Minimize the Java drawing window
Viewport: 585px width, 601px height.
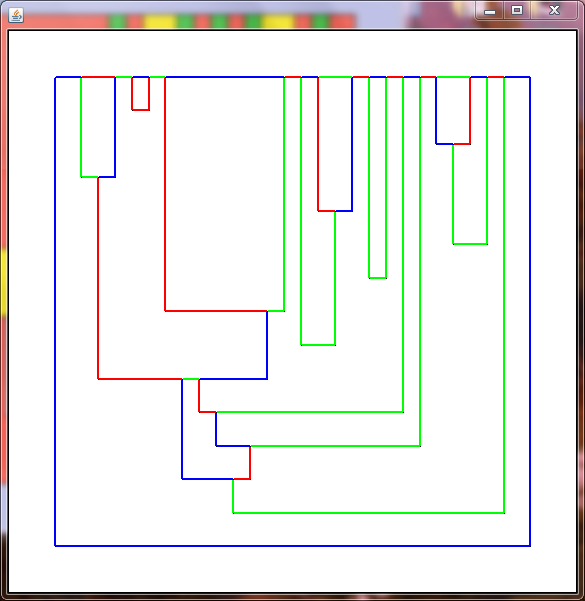click(x=490, y=11)
